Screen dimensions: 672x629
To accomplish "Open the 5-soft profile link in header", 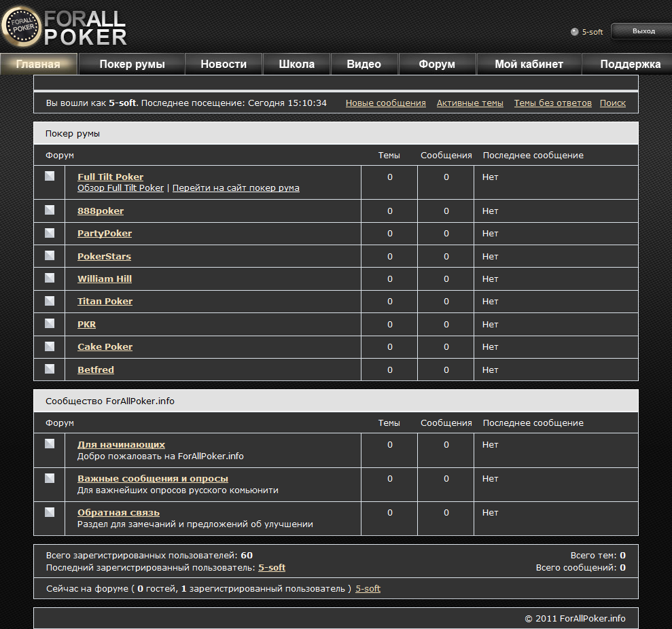I will tap(593, 32).
